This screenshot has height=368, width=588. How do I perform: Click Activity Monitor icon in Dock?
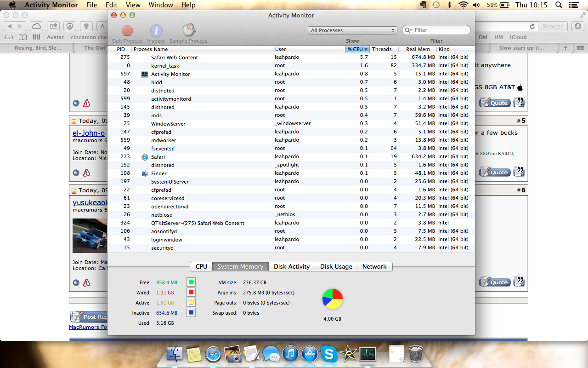[x=367, y=354]
